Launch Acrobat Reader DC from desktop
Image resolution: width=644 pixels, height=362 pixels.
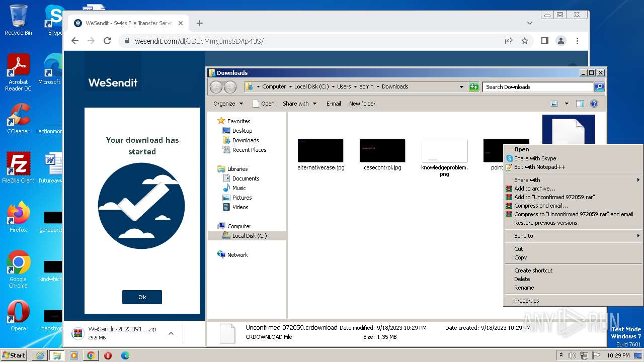pos(18,73)
